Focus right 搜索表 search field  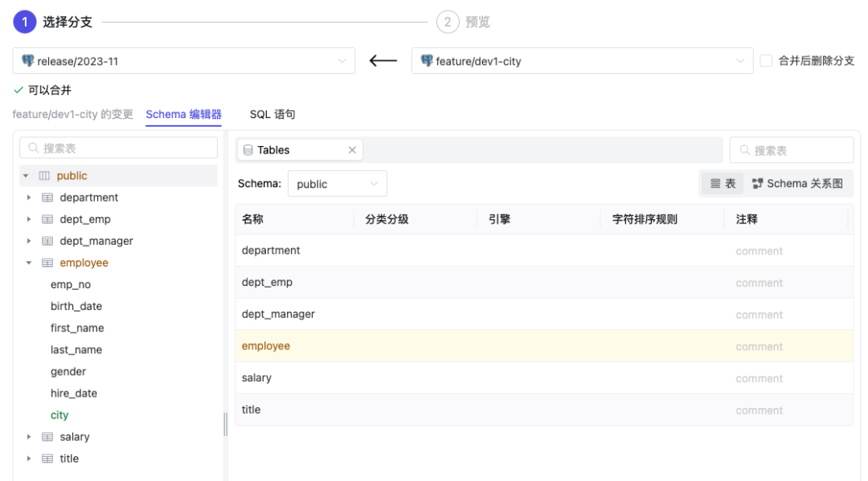(792, 150)
